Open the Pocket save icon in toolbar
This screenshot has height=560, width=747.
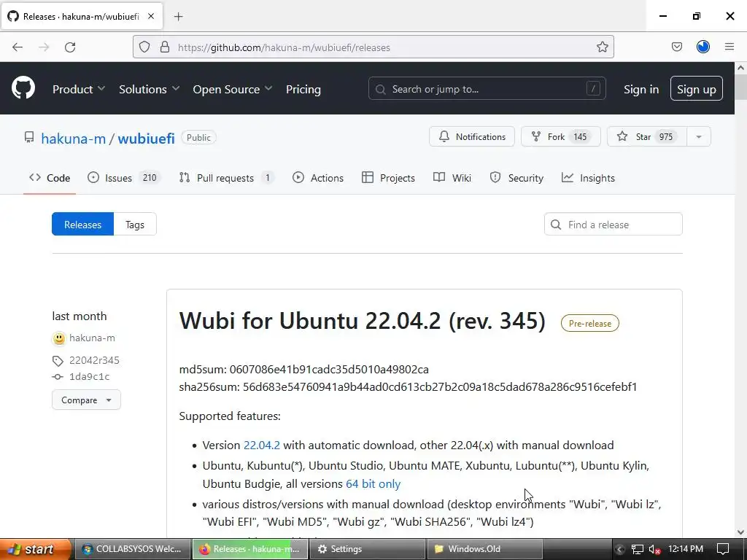[x=676, y=47]
